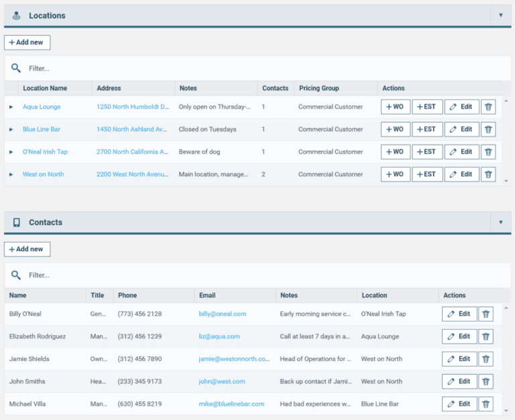Collapse the Locations panel using header arrow

coord(500,15)
